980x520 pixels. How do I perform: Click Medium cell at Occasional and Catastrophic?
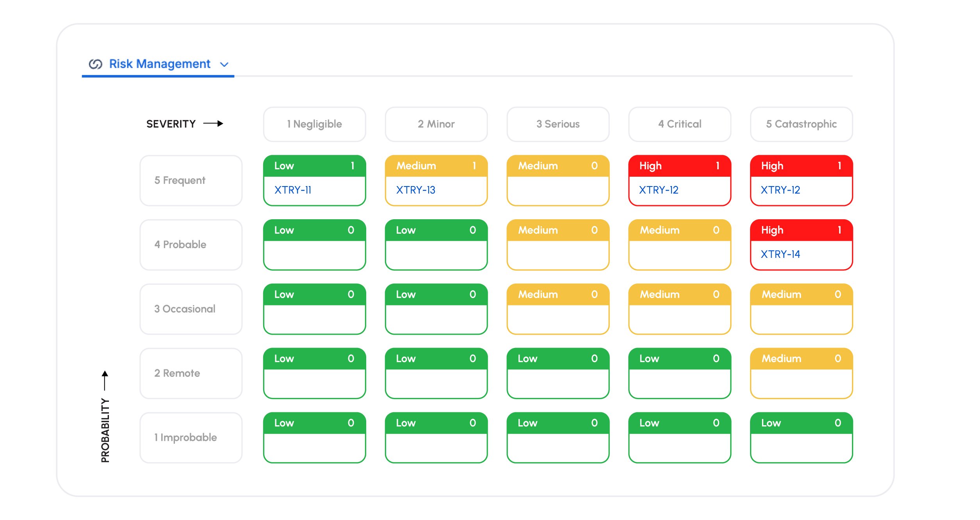tap(802, 309)
